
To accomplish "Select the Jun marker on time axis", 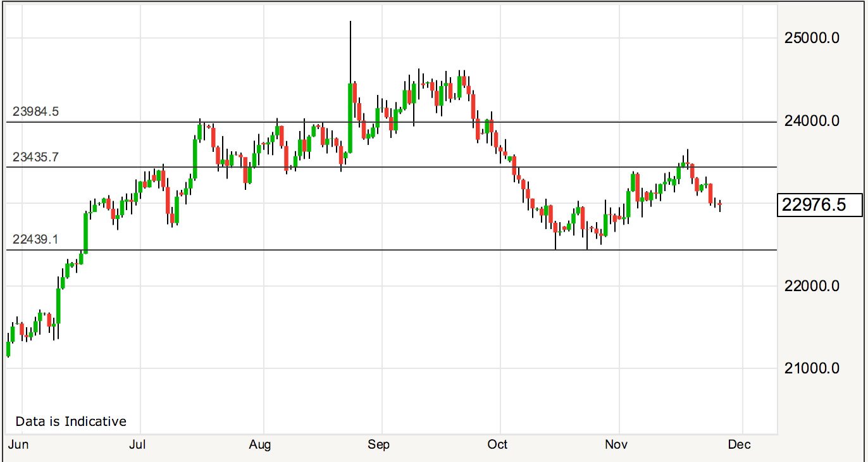I will [x=19, y=445].
